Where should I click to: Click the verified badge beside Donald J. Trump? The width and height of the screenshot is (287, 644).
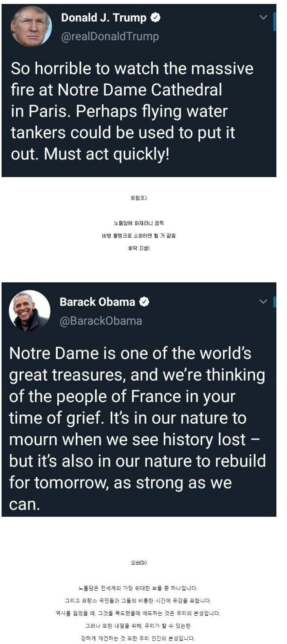(x=156, y=18)
